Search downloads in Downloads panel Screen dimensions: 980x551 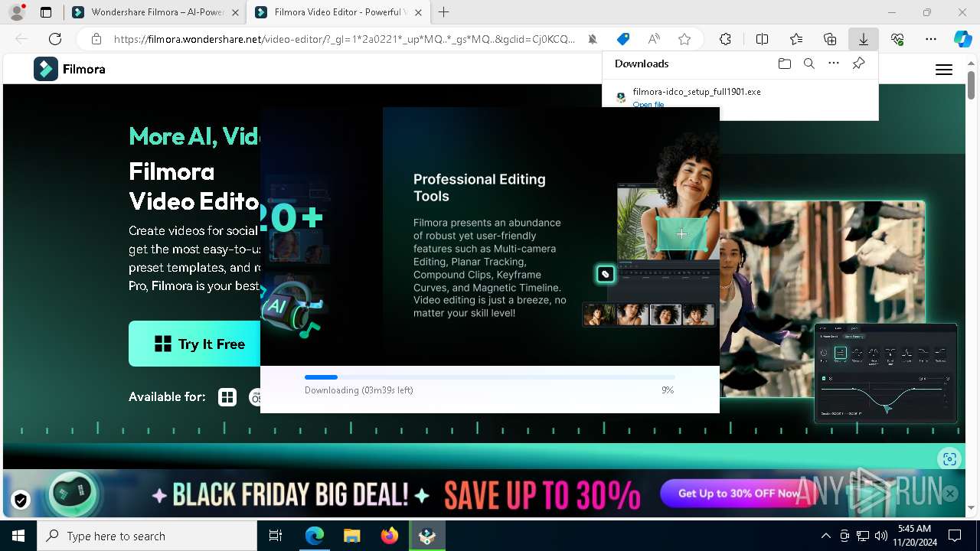[x=809, y=64]
